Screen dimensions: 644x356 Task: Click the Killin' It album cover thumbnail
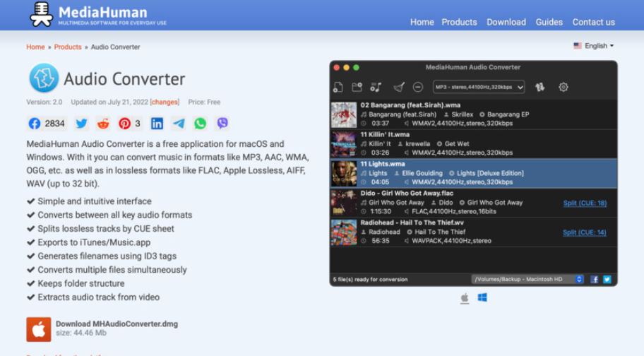(344, 144)
